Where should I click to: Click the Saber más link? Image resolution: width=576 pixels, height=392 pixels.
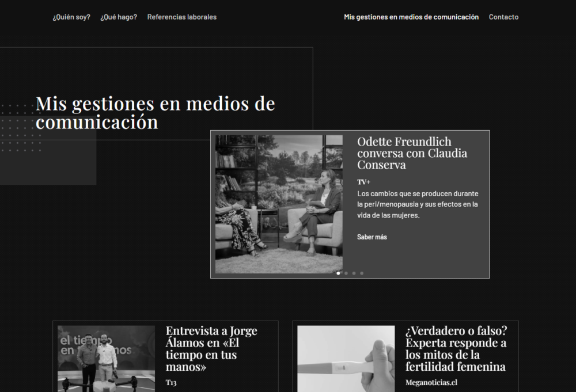point(372,237)
